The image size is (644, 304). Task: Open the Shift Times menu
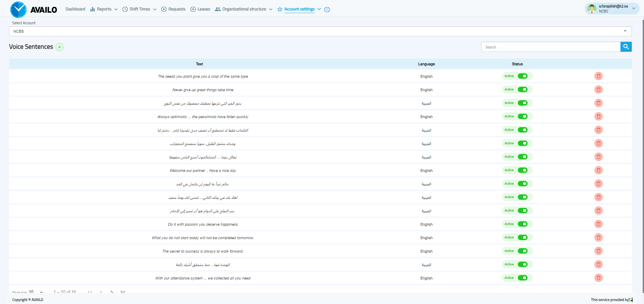140,9
